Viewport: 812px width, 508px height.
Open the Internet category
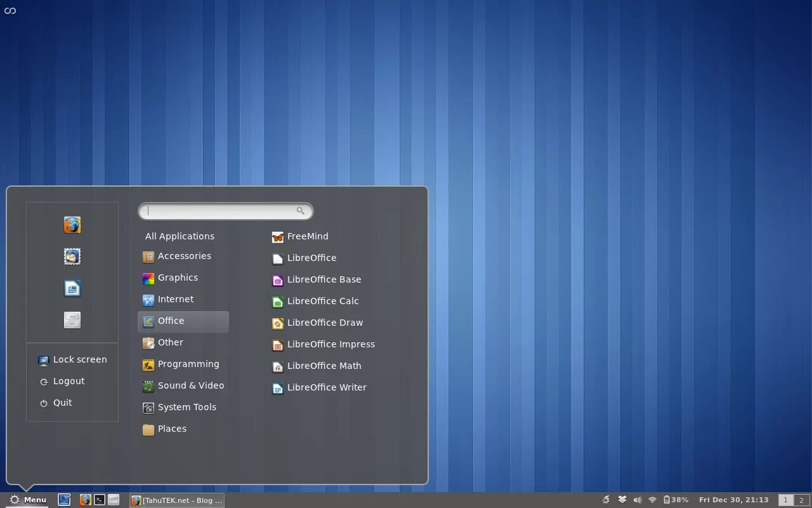(x=183, y=299)
